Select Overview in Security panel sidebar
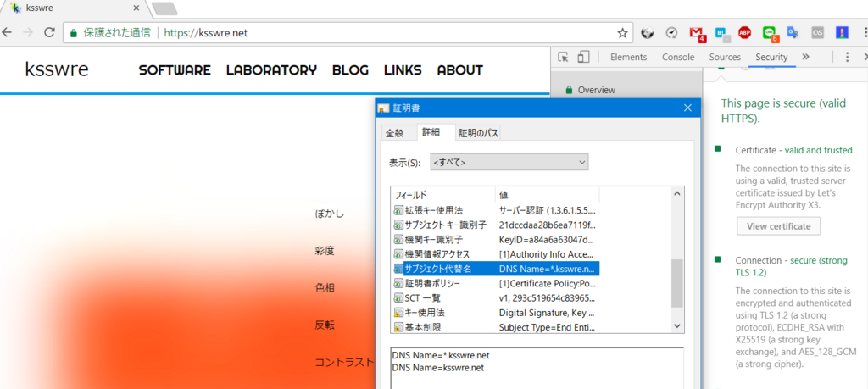This screenshot has height=389, width=868. 596,90
